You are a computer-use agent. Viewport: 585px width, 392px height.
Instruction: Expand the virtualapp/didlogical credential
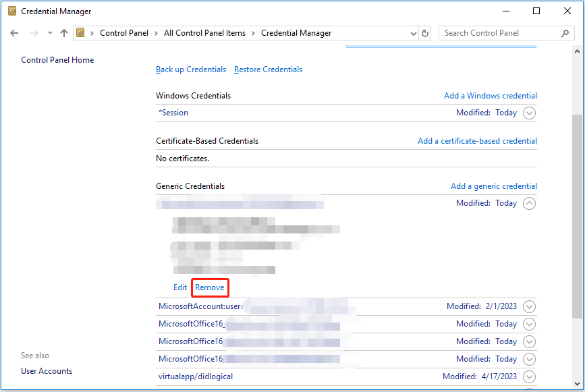point(530,376)
